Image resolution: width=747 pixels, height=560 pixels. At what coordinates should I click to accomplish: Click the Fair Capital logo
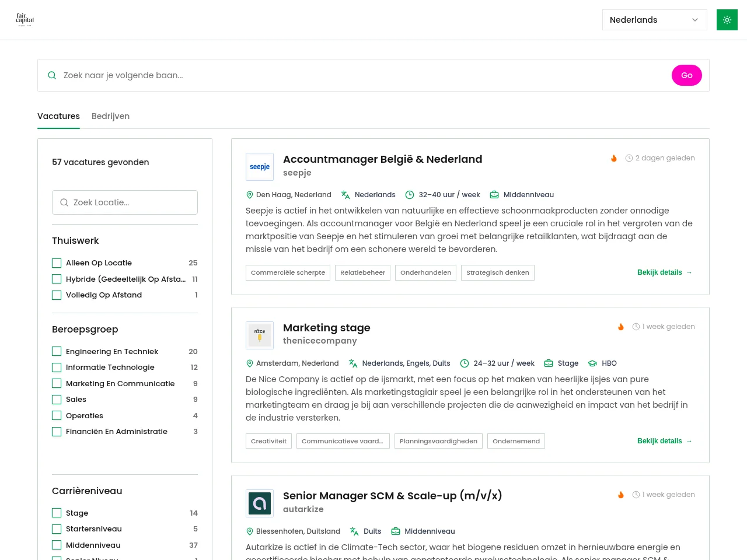(25, 20)
